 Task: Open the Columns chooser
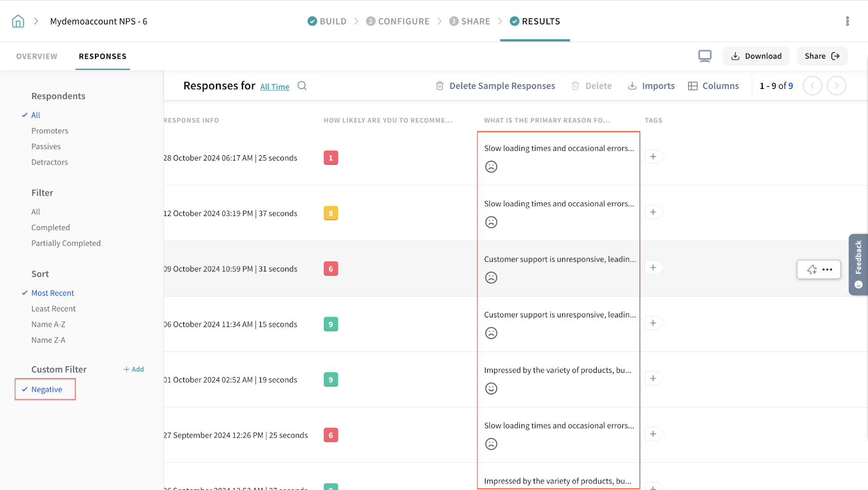coord(713,86)
